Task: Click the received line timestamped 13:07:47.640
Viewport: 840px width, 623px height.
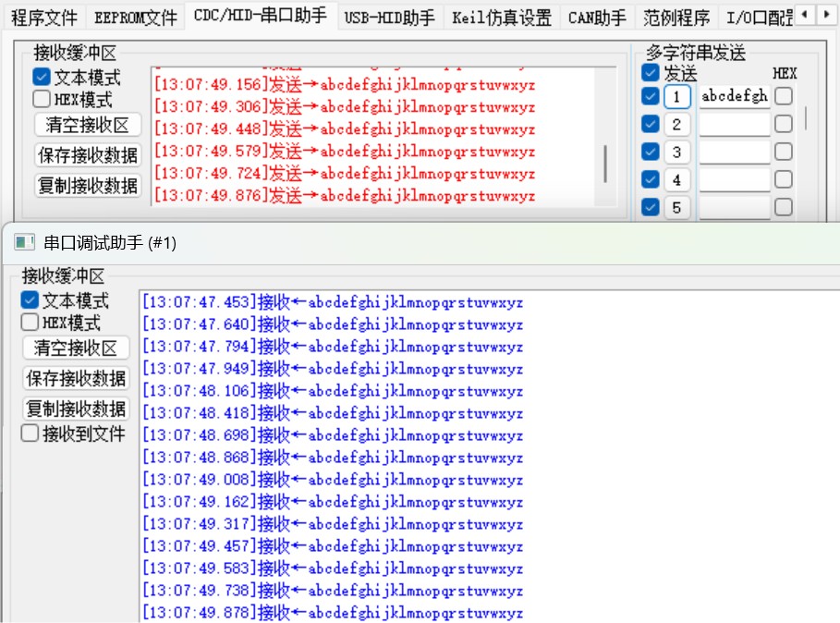Action: pos(333,324)
